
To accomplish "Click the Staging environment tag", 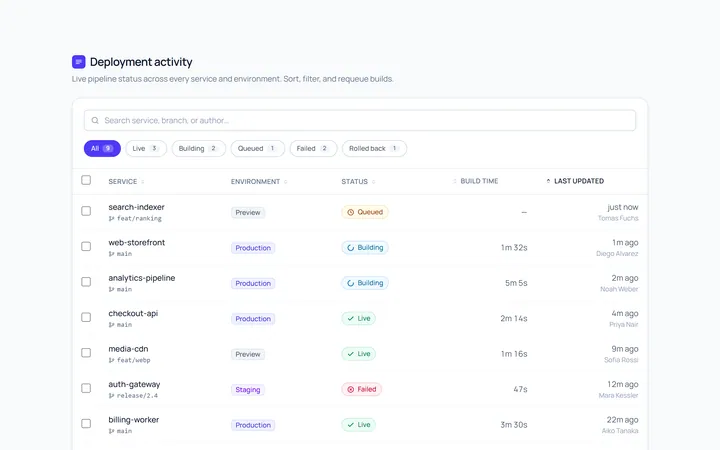I will pos(248,389).
